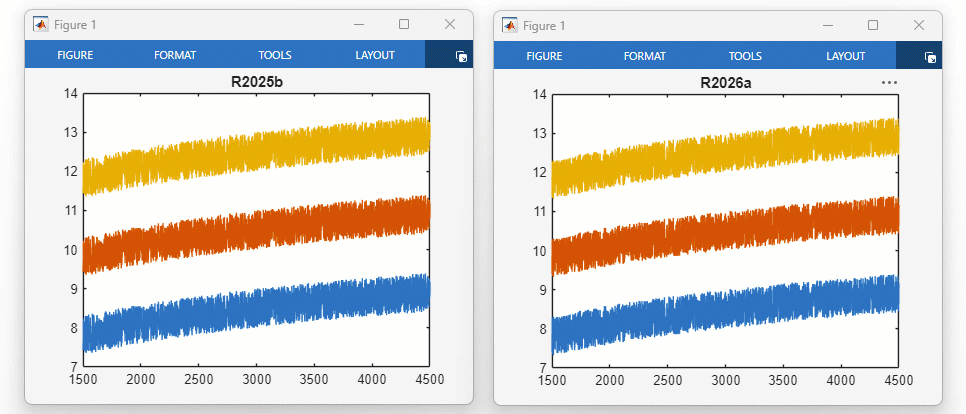Open LAYOUT tab in right R2026a window
The height and width of the screenshot is (414, 966).
point(846,56)
